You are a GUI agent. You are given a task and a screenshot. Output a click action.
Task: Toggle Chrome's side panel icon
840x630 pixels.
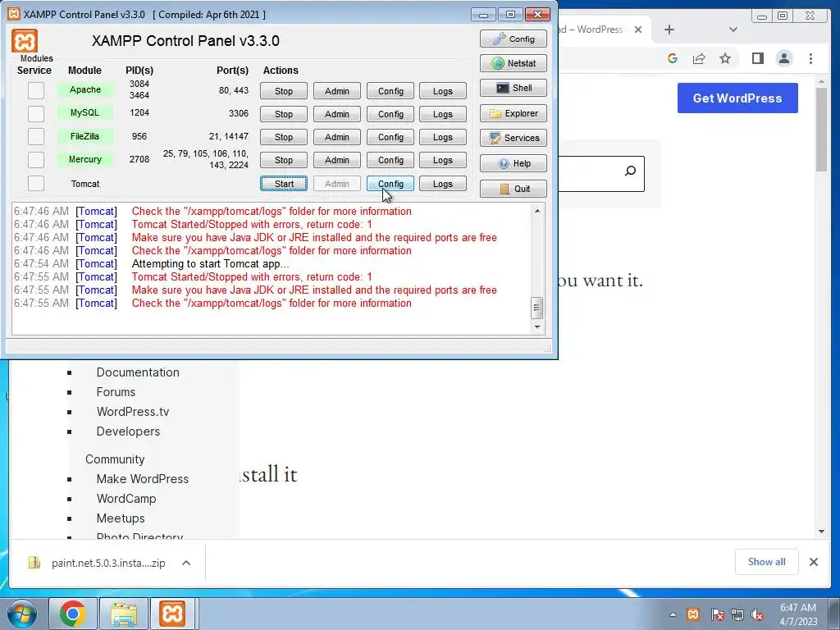(757, 58)
